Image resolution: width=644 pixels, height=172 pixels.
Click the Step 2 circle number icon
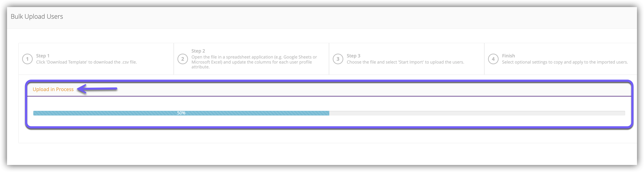[183, 59]
